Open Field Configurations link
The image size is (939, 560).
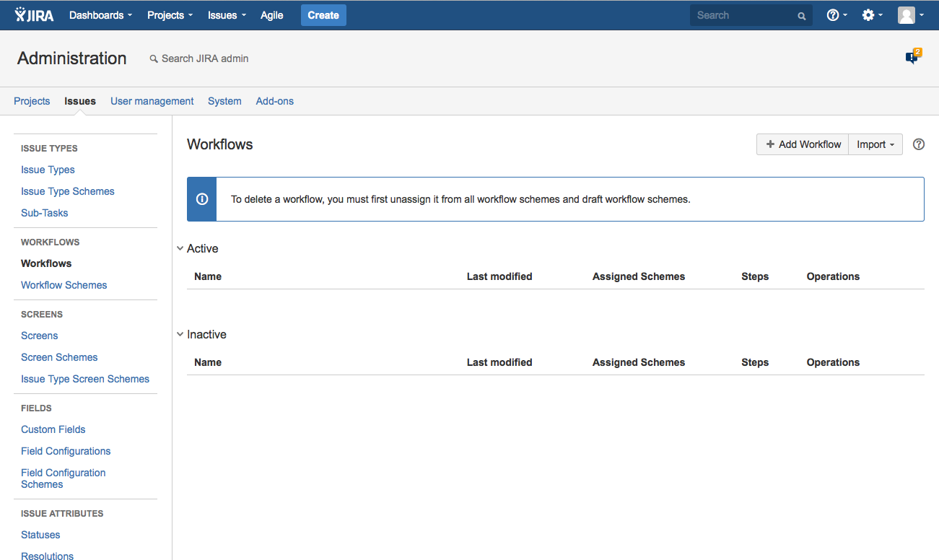click(66, 451)
